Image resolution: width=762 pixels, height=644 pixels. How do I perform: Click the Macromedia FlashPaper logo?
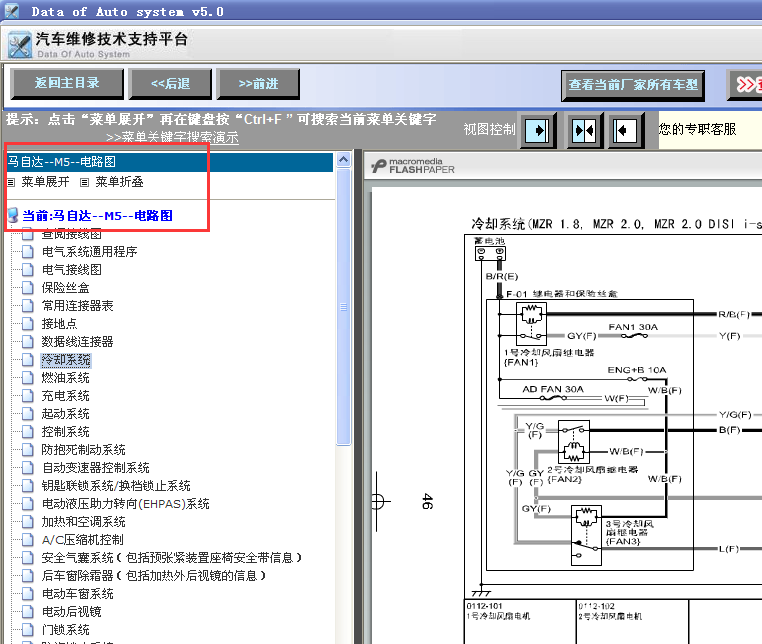tap(413, 166)
